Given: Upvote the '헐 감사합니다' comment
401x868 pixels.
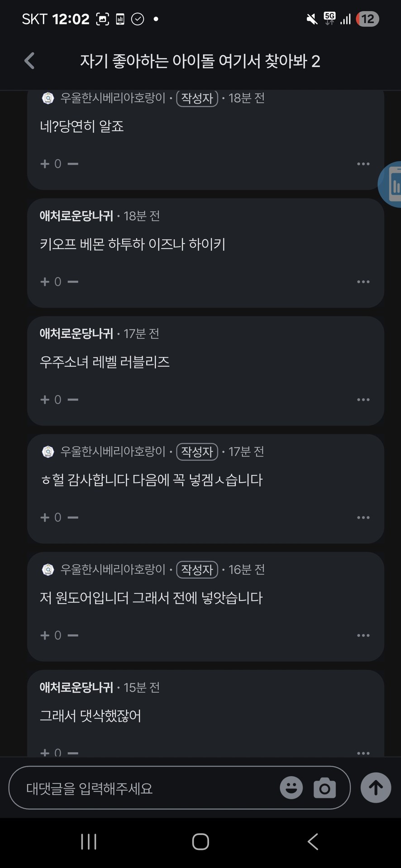Looking at the screenshot, I should tap(45, 517).
